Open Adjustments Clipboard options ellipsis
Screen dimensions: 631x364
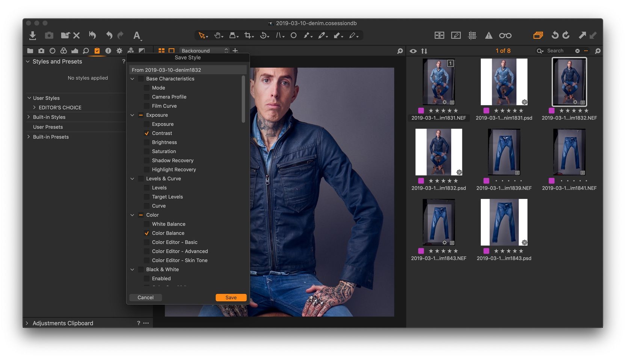coord(146,323)
